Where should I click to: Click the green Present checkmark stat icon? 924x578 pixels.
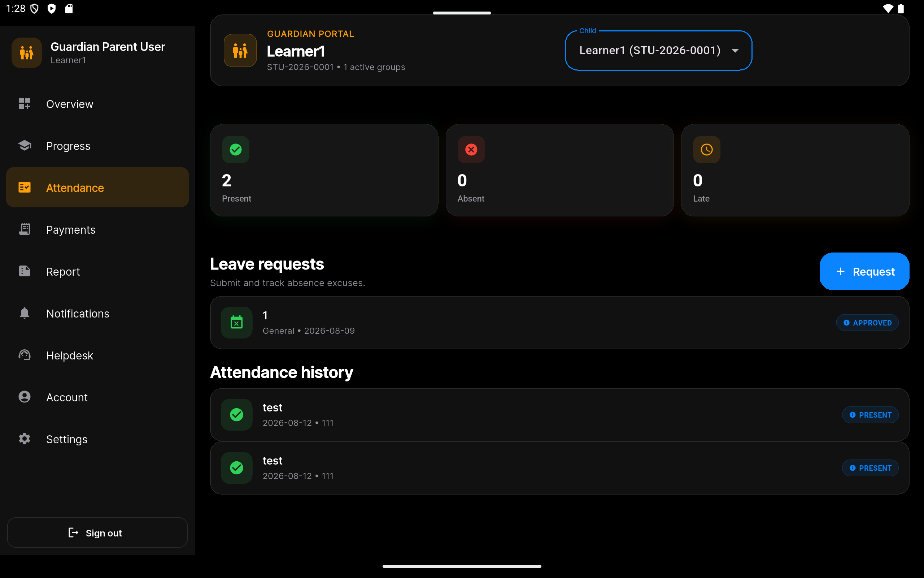pos(236,150)
